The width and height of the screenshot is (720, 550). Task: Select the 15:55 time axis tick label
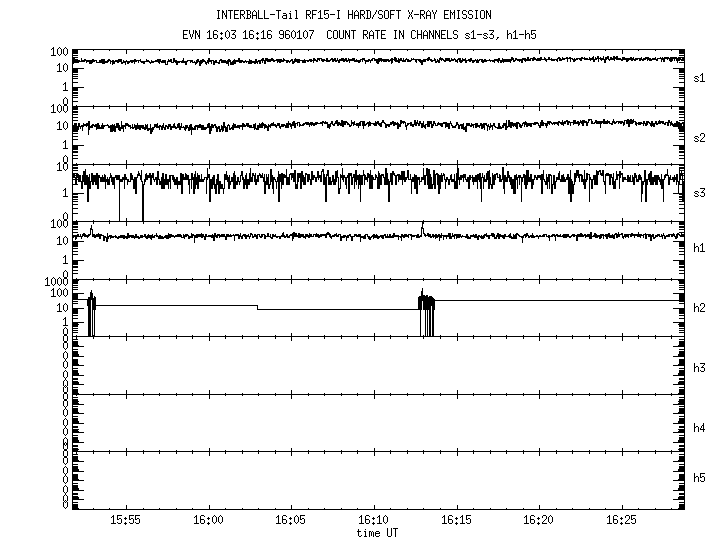point(125,521)
